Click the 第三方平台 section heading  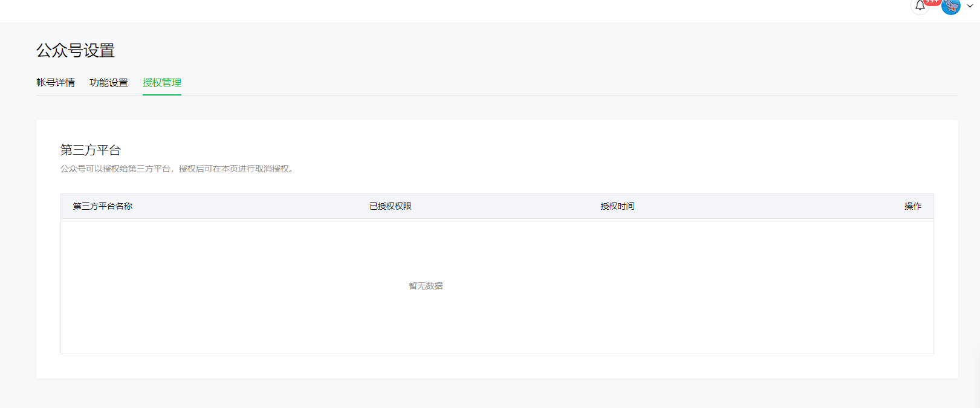point(91,150)
